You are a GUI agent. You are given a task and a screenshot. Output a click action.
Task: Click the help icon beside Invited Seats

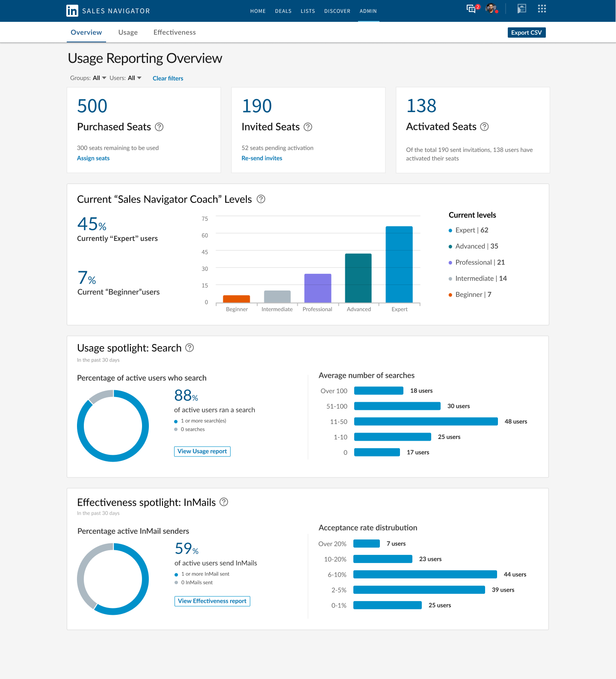click(x=308, y=127)
